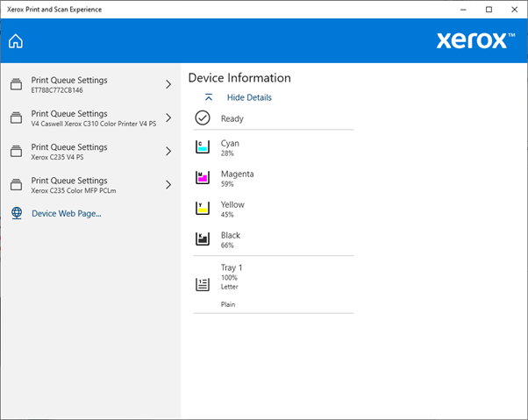Viewport: 528px width, 420px height.
Task: Open Print Queue Settings for V4 Caswell C310
Action: [x=90, y=117]
